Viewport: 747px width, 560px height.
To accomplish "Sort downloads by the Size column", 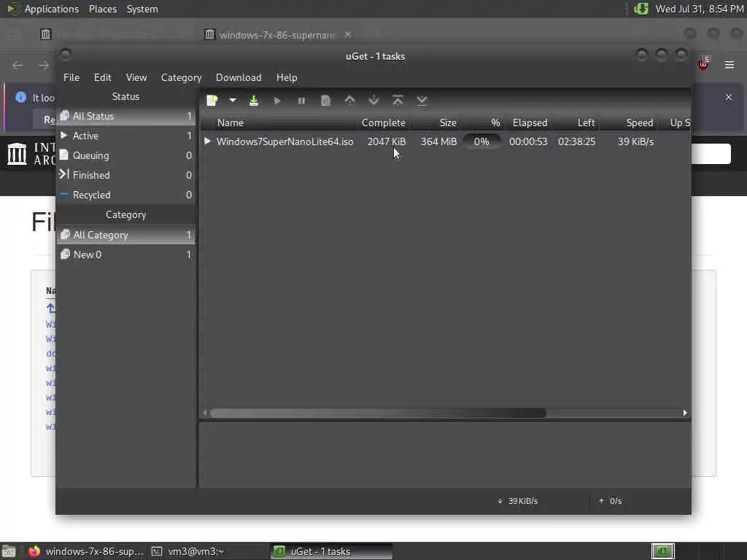I will (436, 122).
